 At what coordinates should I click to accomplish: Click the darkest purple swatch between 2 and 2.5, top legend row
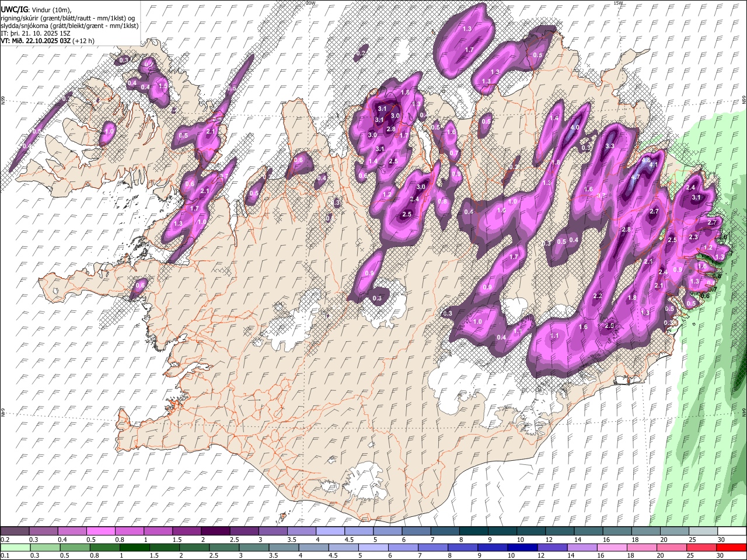(x=215, y=531)
